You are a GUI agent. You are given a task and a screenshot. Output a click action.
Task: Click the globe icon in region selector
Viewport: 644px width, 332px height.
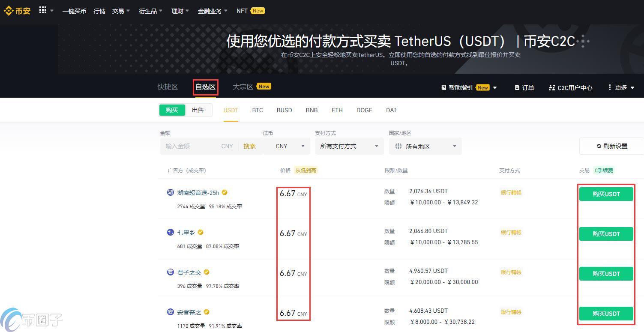tap(398, 146)
